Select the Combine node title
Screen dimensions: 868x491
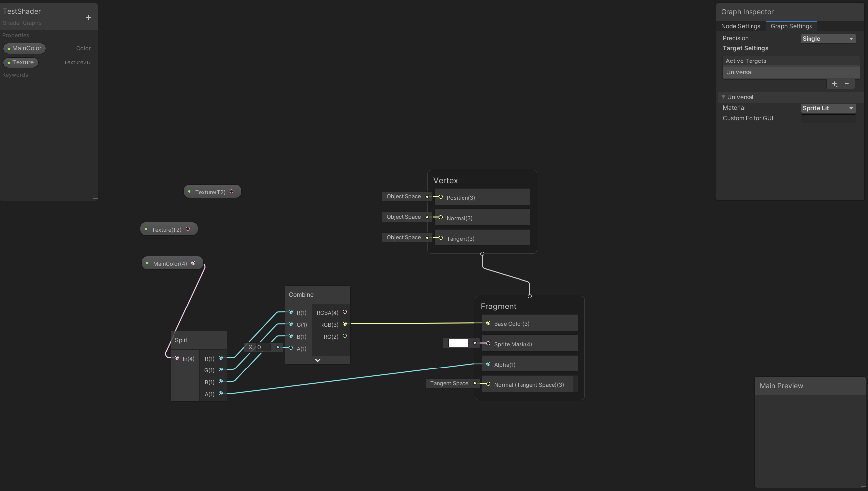(x=301, y=295)
